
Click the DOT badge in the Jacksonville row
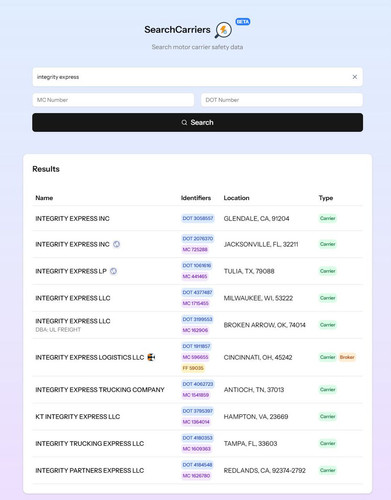pos(198,239)
